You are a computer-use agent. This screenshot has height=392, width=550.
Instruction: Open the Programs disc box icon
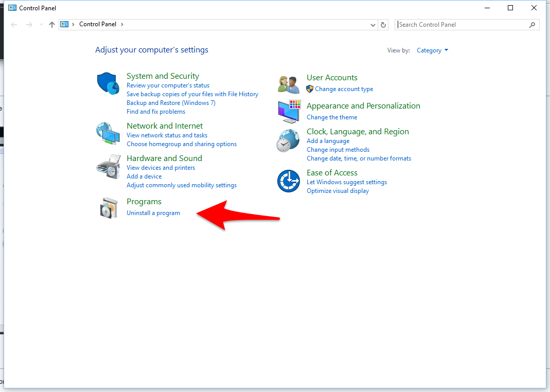(108, 208)
